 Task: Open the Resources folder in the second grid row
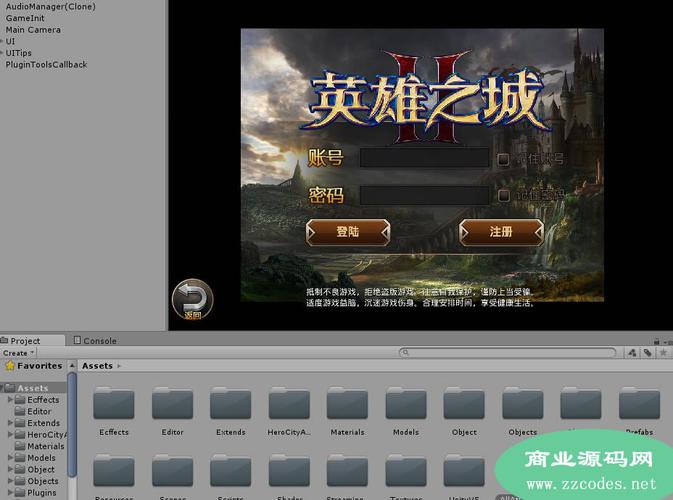[x=114, y=471]
